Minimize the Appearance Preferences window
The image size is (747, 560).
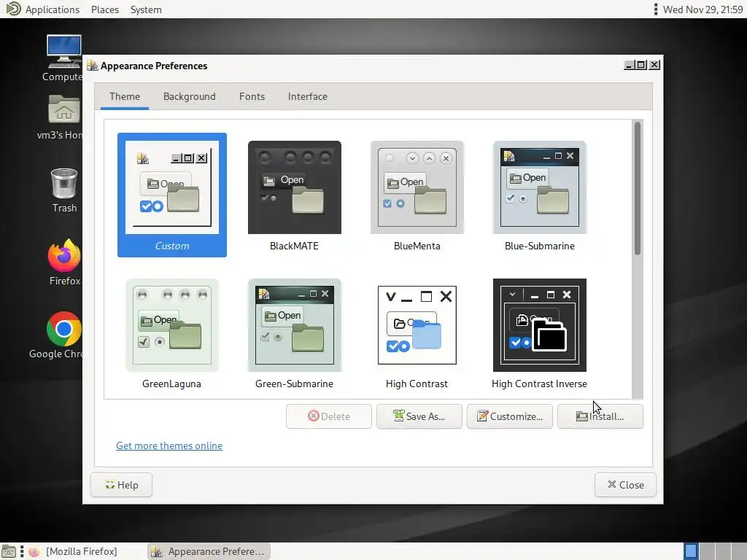tap(630, 65)
